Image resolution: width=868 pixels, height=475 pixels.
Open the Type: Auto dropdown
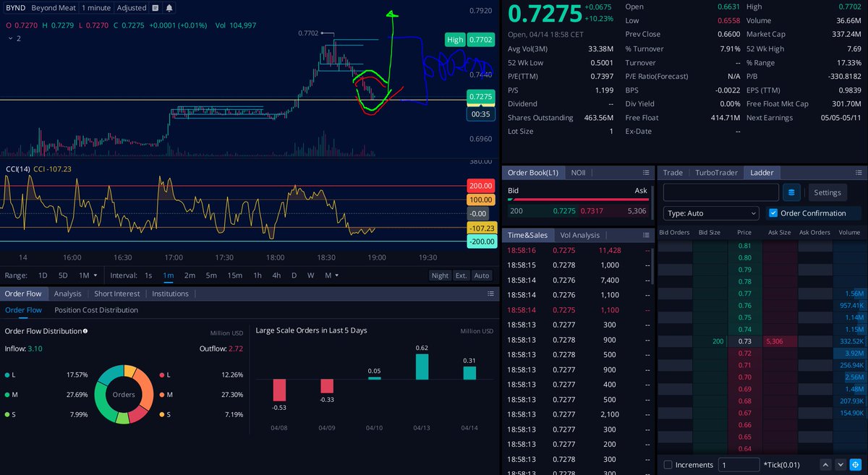coord(711,213)
